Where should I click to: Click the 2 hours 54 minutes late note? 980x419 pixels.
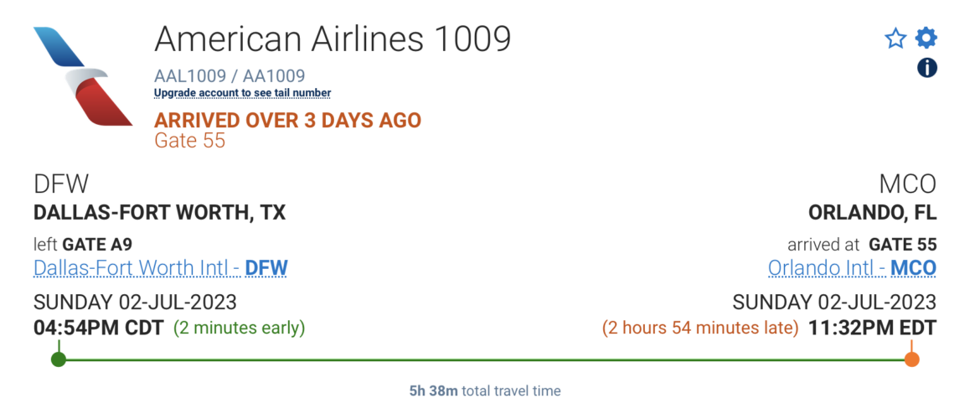point(700,328)
